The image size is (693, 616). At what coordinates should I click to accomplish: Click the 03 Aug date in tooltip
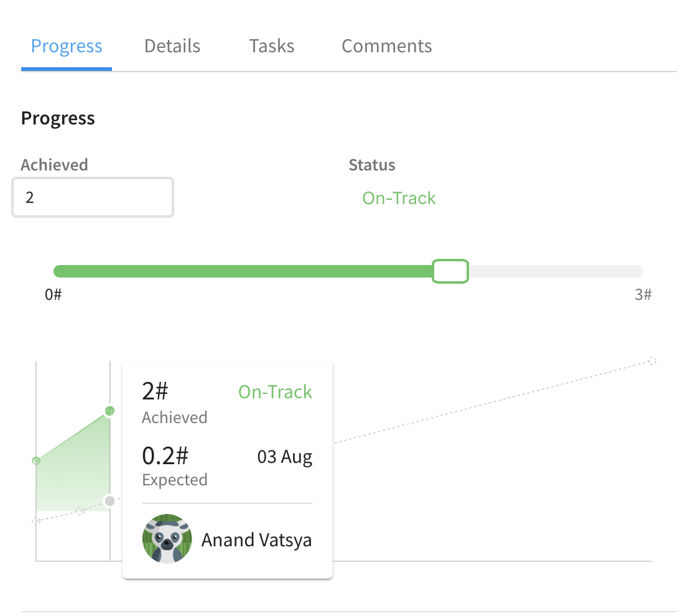[x=285, y=456]
